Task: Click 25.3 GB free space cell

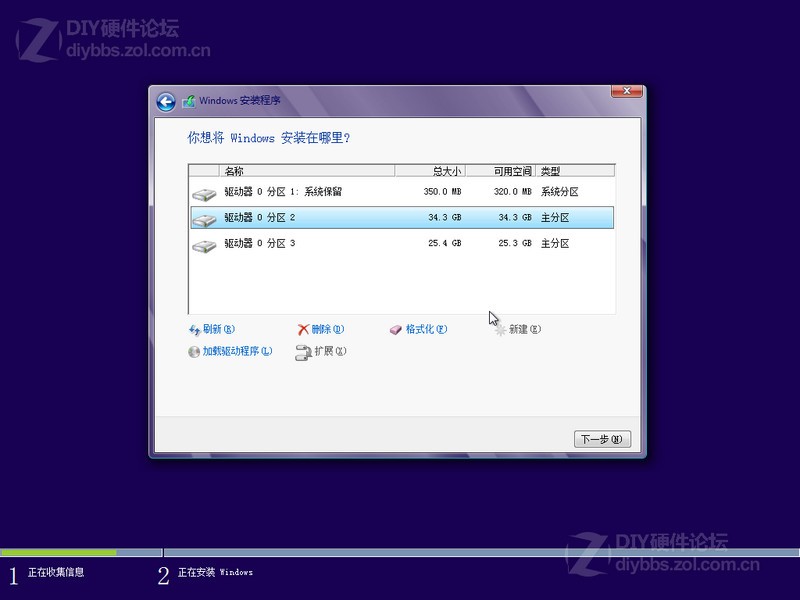Action: pos(515,243)
